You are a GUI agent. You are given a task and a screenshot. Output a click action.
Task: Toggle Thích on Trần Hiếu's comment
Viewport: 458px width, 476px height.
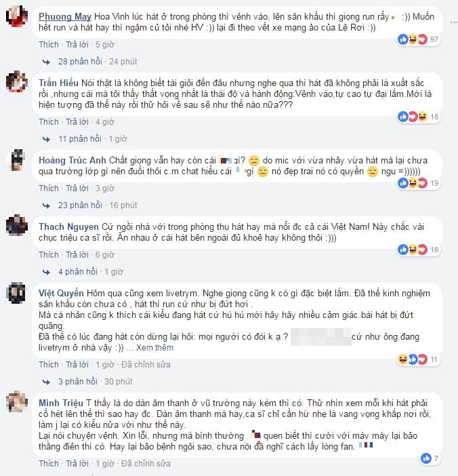tap(49, 122)
